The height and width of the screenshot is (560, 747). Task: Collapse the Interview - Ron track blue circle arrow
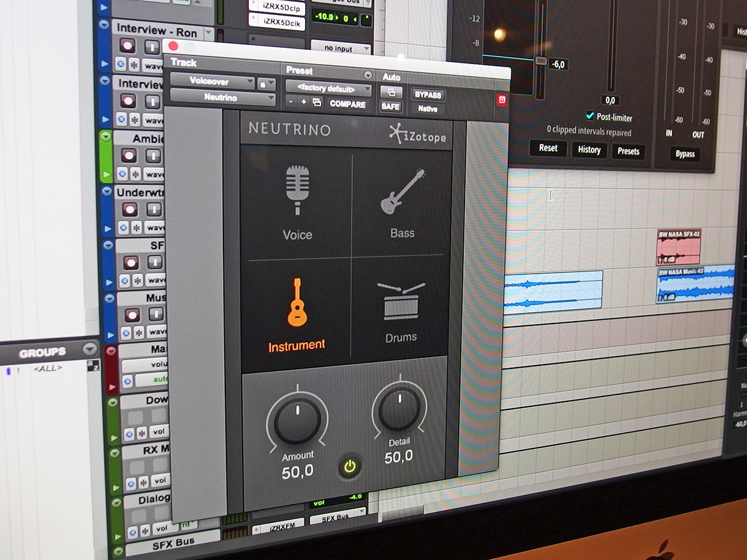pyautogui.click(x=105, y=25)
